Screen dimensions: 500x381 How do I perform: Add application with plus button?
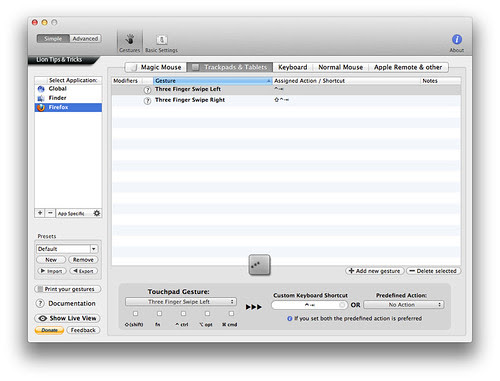[x=40, y=213]
